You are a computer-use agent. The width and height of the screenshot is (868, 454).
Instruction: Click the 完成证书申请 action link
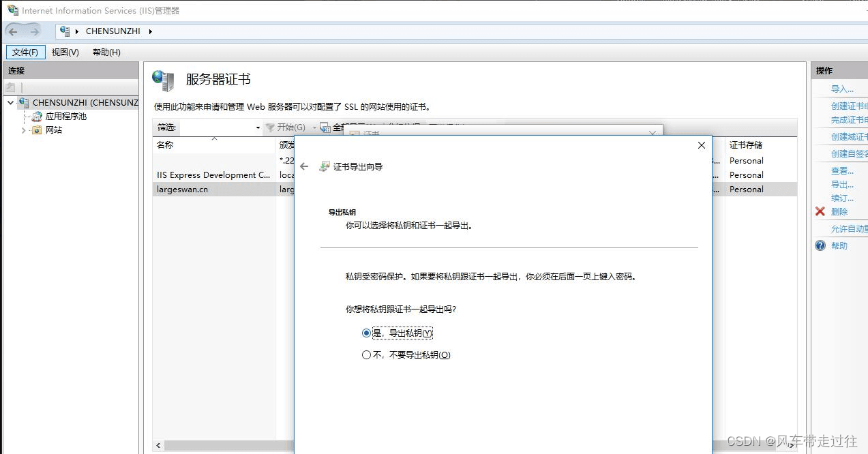coord(849,119)
